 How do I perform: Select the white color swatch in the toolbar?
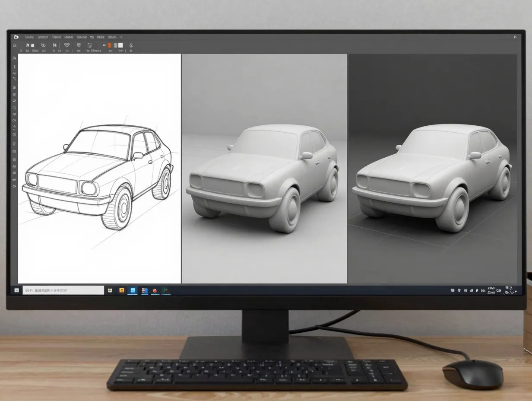[120, 45]
